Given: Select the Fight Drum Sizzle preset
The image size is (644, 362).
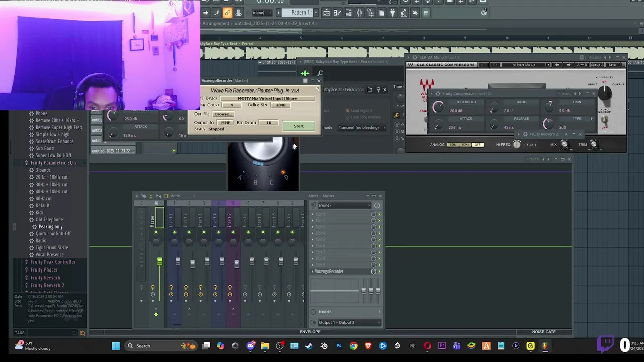Looking at the screenshot, I should tap(52, 248).
